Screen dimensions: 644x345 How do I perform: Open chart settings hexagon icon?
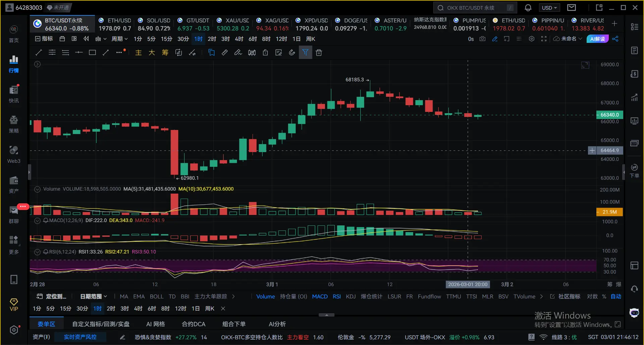tap(532, 39)
